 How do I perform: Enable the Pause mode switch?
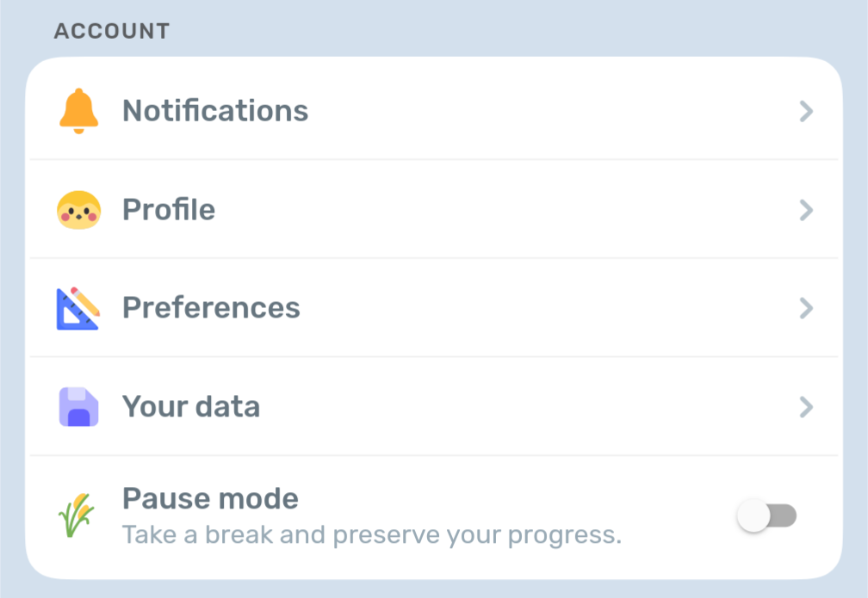pyautogui.click(x=766, y=516)
